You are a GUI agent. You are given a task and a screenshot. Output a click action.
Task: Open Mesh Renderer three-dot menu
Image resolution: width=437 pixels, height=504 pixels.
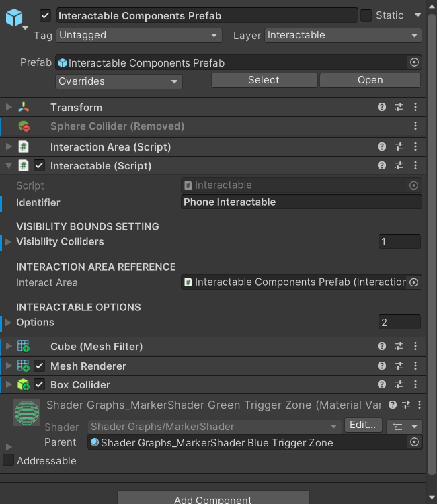coord(415,366)
